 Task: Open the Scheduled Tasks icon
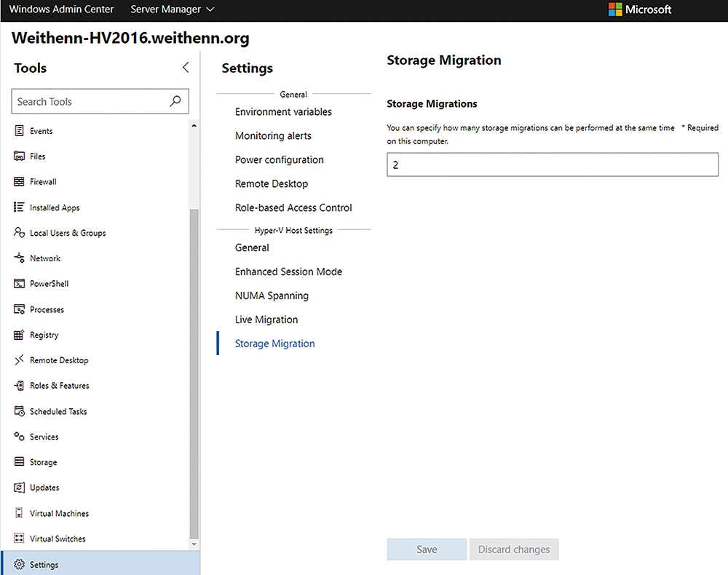pos(19,411)
